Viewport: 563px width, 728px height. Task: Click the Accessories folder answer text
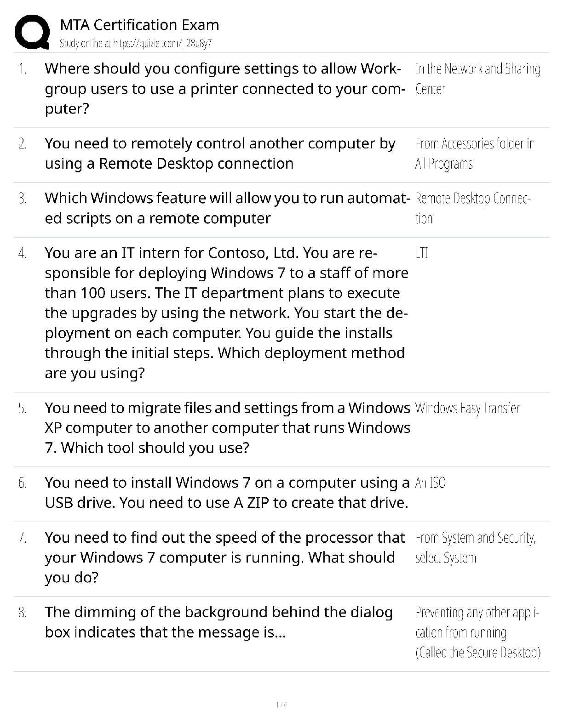(474, 154)
